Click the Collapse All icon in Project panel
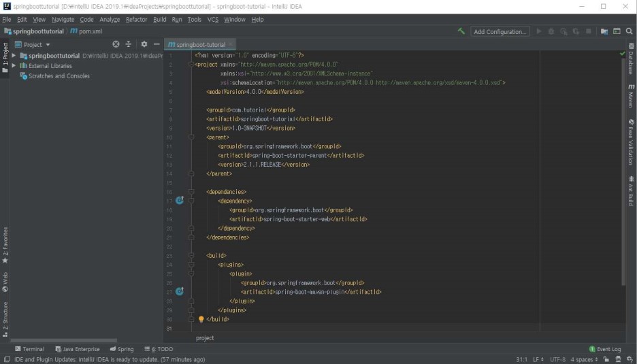Viewport: 637px width, 364px height. [x=129, y=44]
